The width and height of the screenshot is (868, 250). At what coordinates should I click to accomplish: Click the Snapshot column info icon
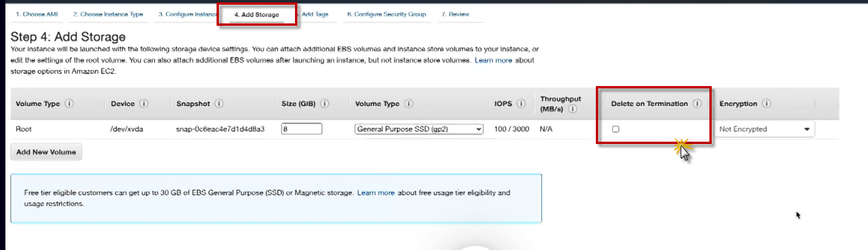(219, 104)
